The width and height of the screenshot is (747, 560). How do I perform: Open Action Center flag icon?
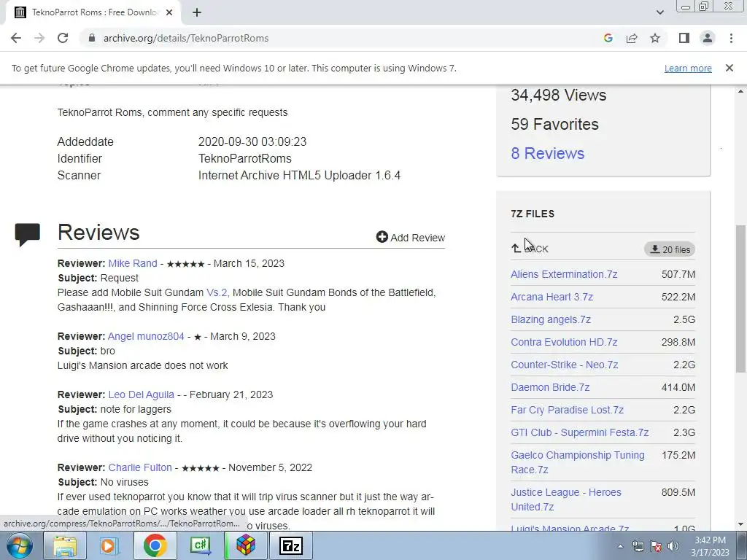[x=656, y=546]
